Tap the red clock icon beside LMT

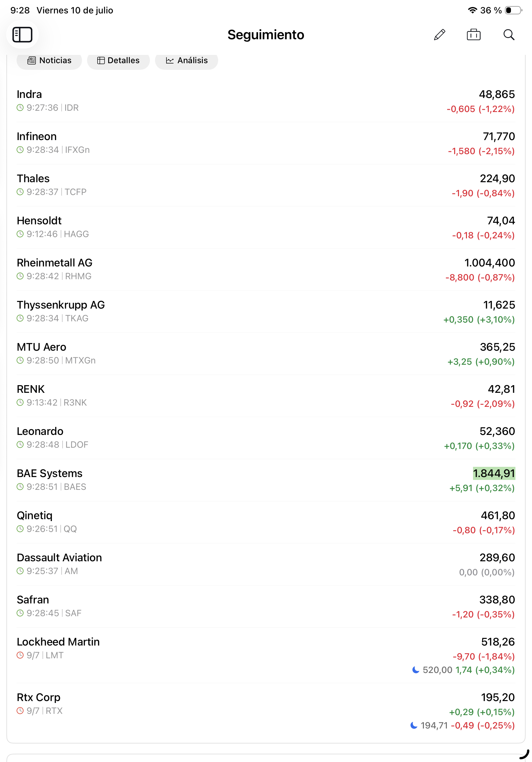tap(20, 655)
